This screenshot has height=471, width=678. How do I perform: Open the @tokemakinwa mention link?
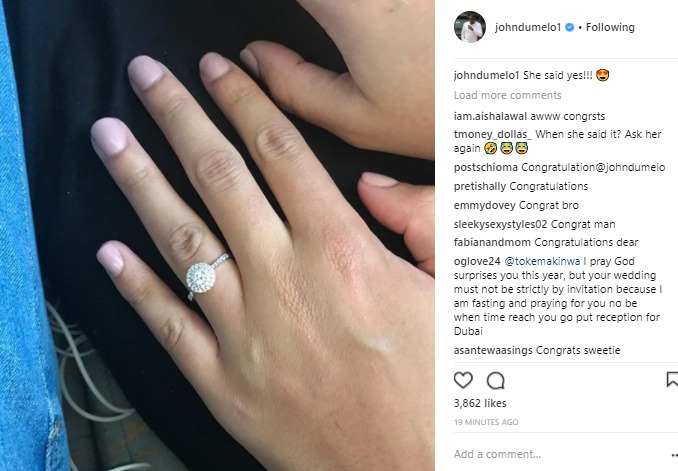pyautogui.click(x=542, y=261)
